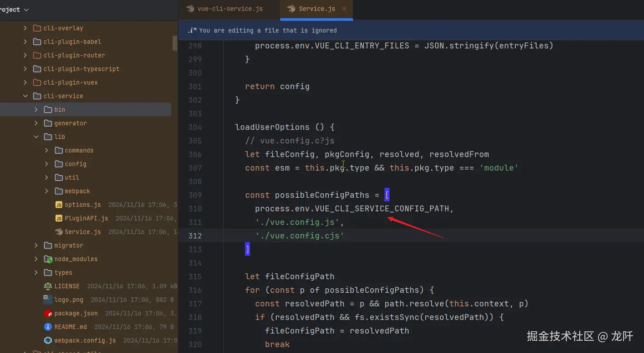The width and height of the screenshot is (644, 353).
Task: Expand the commands folder
Action: (47, 150)
